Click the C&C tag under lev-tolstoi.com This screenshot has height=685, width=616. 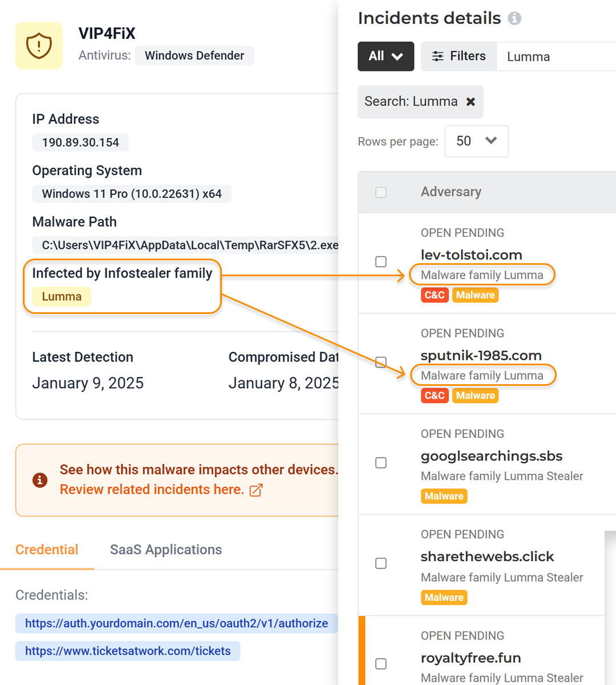coord(434,295)
